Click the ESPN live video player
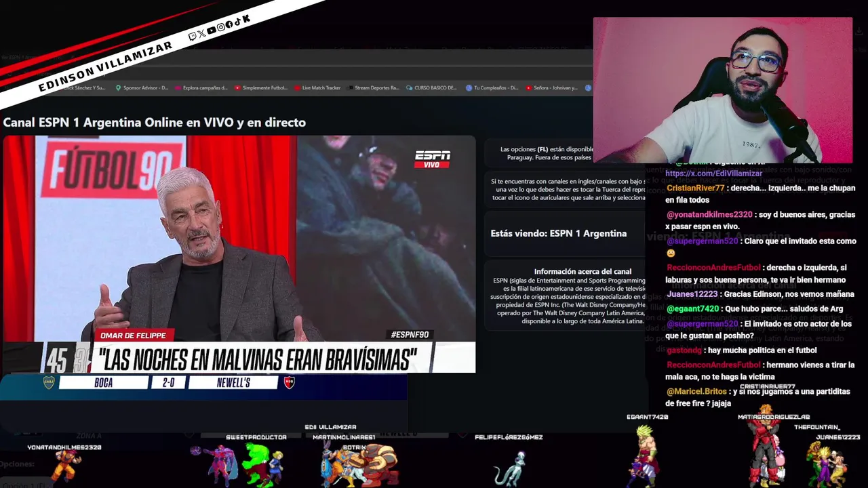Screen dimensions: 868x488 pyautogui.click(x=239, y=254)
